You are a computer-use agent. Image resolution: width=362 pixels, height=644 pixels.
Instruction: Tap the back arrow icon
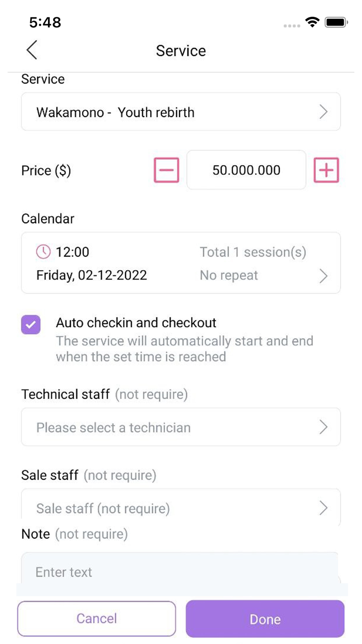(32, 50)
